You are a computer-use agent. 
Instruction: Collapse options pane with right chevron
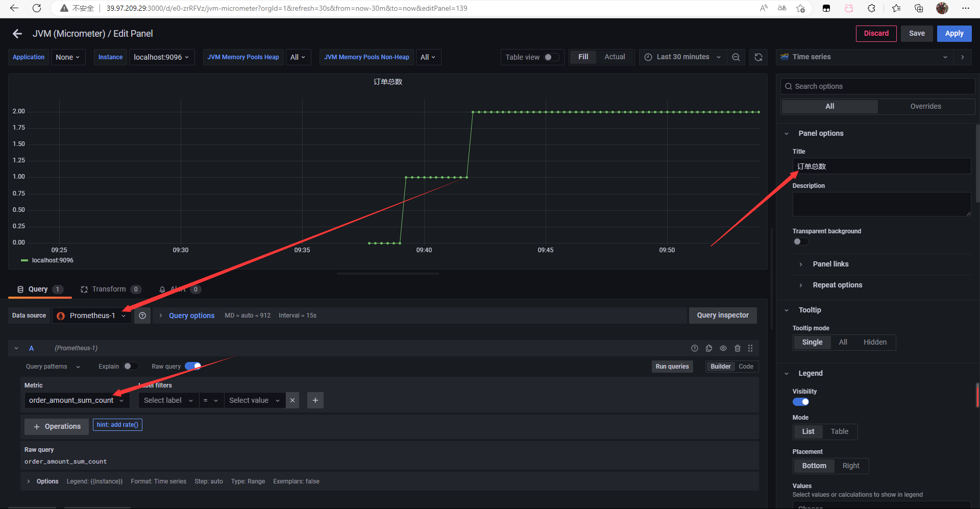[x=963, y=57]
